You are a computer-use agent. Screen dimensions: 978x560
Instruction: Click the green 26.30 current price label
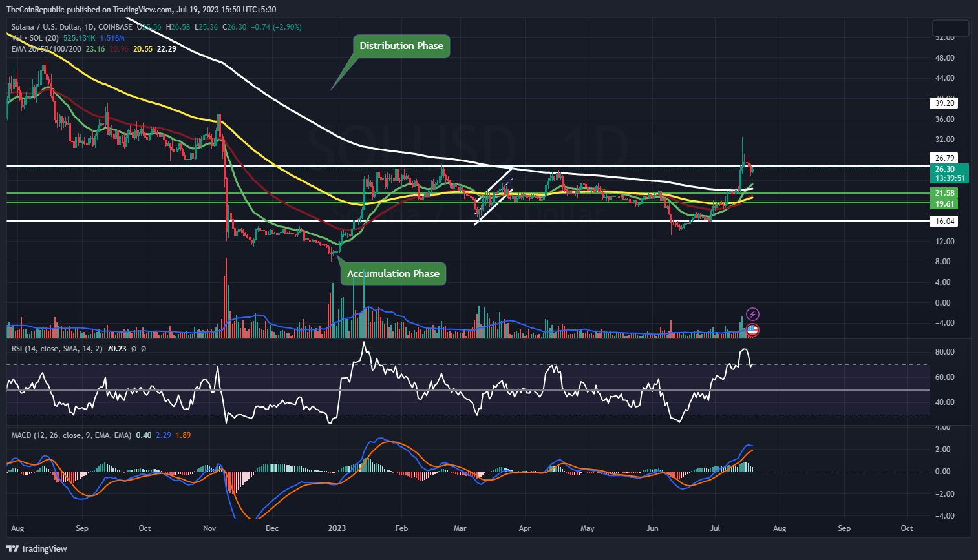944,169
